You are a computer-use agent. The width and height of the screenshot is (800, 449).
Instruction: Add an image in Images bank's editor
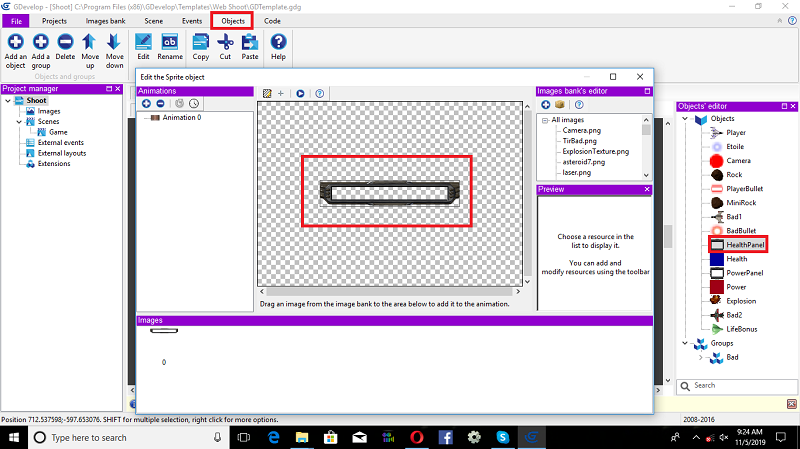click(x=545, y=105)
